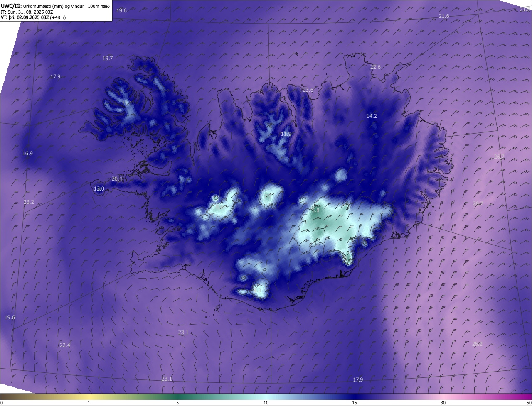Click the 16.9 value off the west coast
Image resolution: width=532 pixels, height=406 pixels.
point(27,154)
